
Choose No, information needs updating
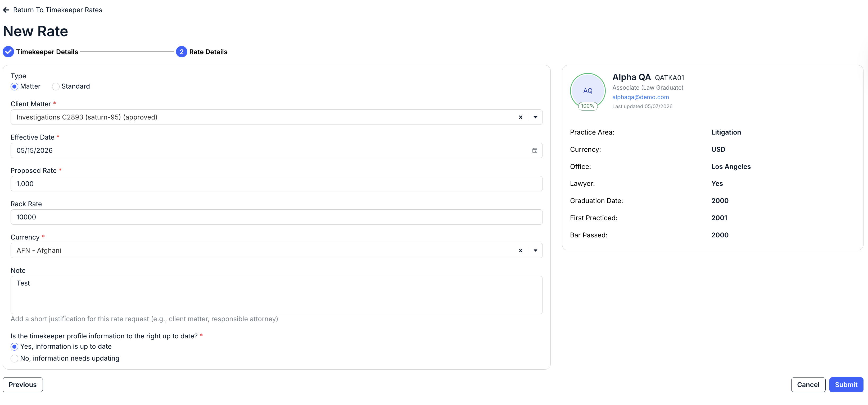14,358
